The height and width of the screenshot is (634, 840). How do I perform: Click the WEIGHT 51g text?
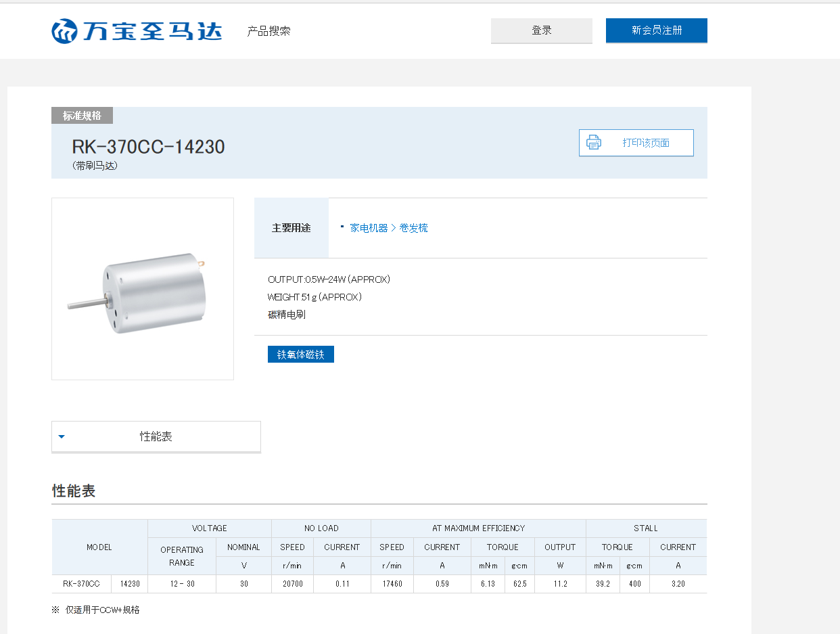pos(314,297)
